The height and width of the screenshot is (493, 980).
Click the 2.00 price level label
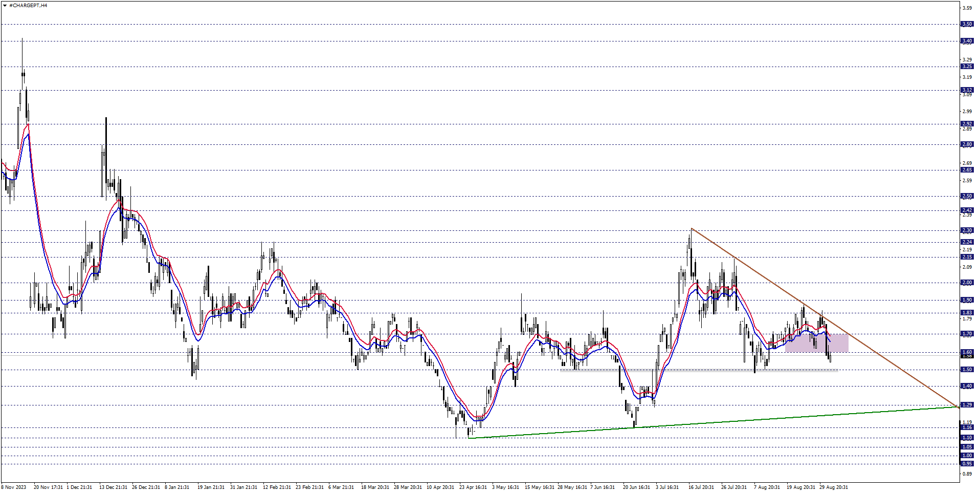[x=967, y=283]
